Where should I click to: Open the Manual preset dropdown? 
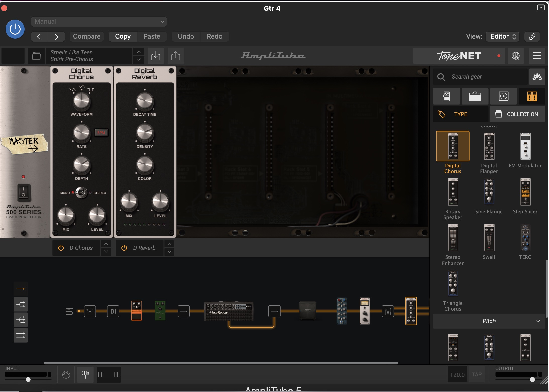click(x=99, y=22)
